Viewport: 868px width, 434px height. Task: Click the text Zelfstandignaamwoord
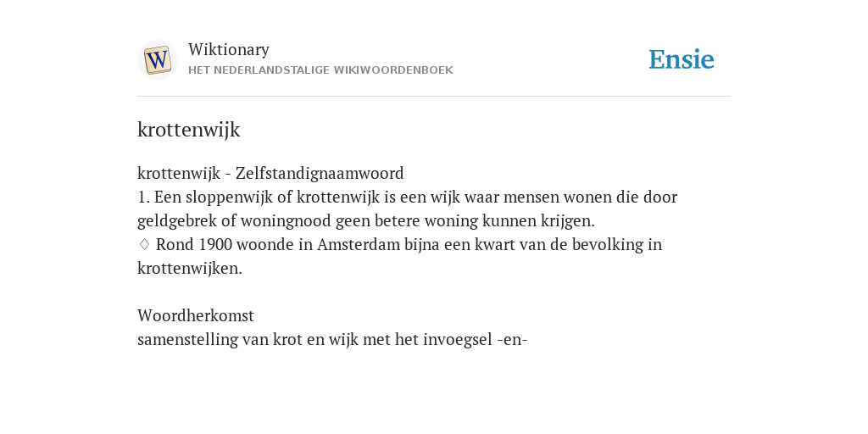320,173
